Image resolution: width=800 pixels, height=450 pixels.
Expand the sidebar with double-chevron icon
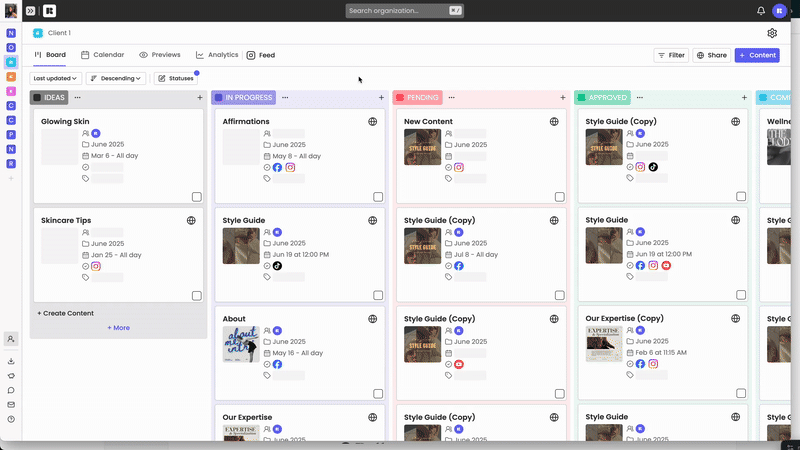[31, 11]
